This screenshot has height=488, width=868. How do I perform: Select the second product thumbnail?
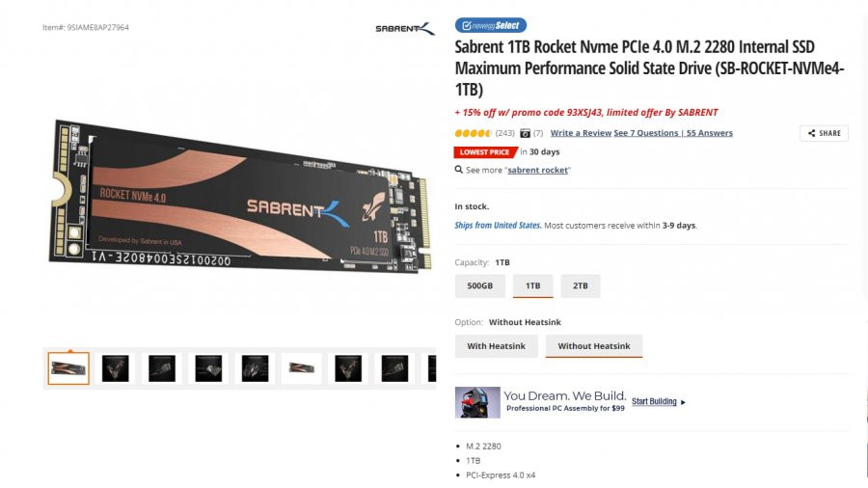(115, 368)
